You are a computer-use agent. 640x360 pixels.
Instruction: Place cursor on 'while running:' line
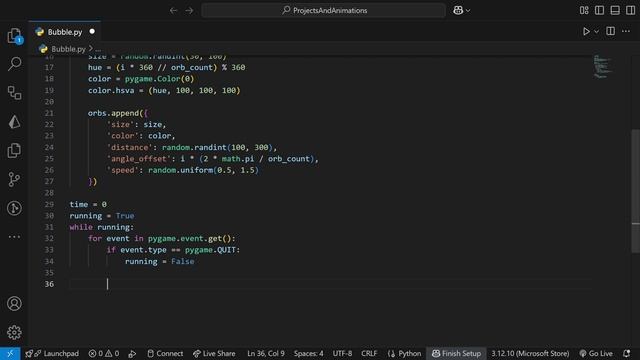coord(102,227)
